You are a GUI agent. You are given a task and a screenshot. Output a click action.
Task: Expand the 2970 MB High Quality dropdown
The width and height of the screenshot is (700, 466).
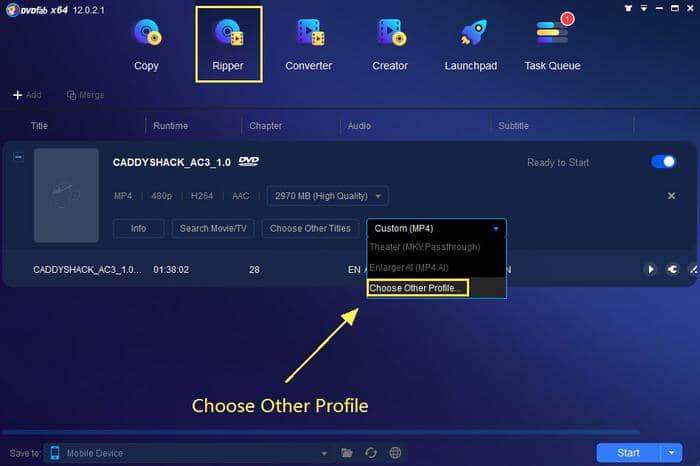(328, 196)
